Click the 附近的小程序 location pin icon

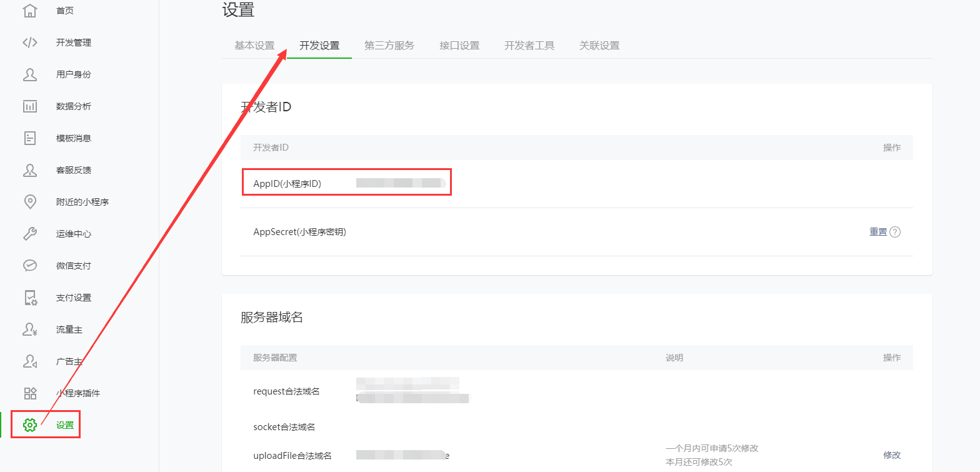coord(30,202)
